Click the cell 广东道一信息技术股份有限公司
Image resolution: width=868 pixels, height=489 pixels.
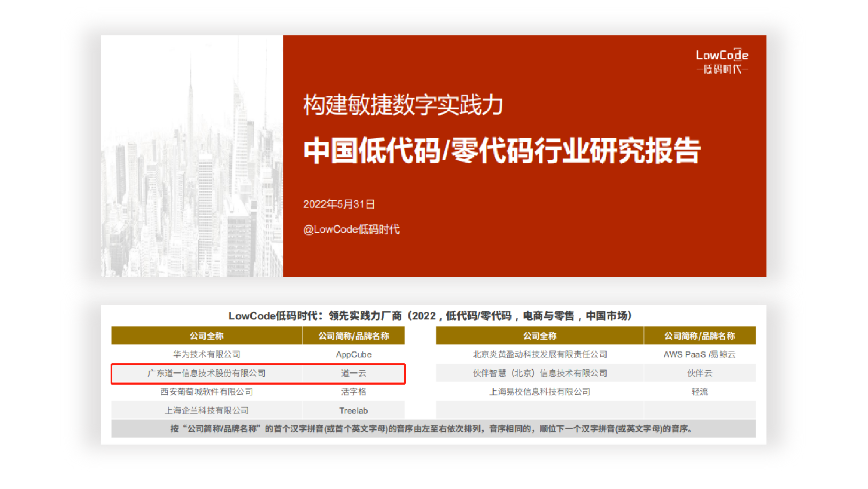coord(207,373)
